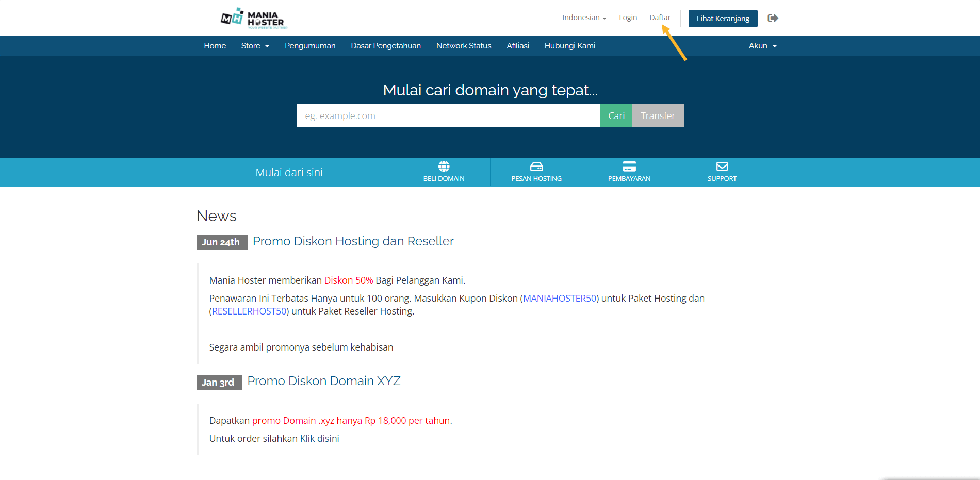This screenshot has width=980, height=480.
Task: Click the Pesan Hosting server icon
Action: pos(536,166)
